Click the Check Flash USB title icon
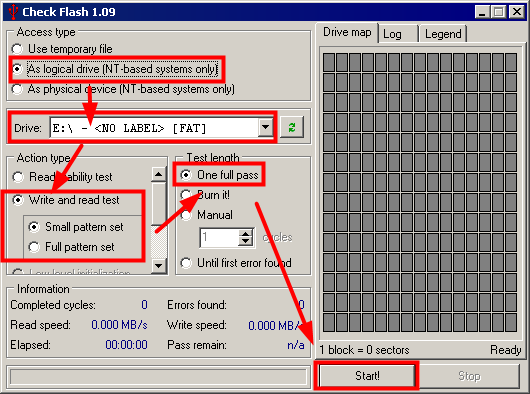This screenshot has width=530, height=394. 13,12
